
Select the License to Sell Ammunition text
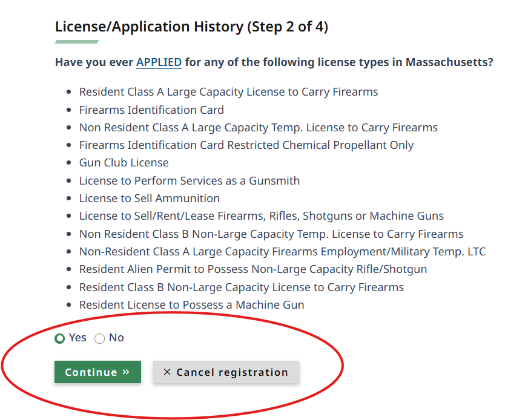point(149,199)
